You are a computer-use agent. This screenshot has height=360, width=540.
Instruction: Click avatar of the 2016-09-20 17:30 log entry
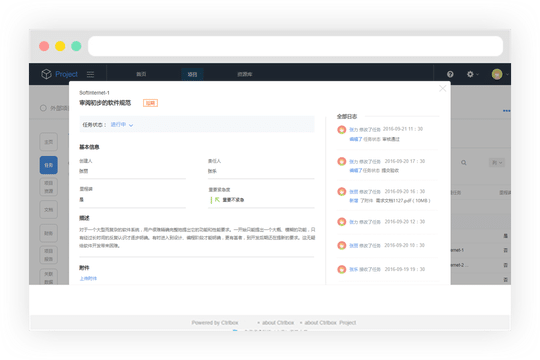coord(341,161)
